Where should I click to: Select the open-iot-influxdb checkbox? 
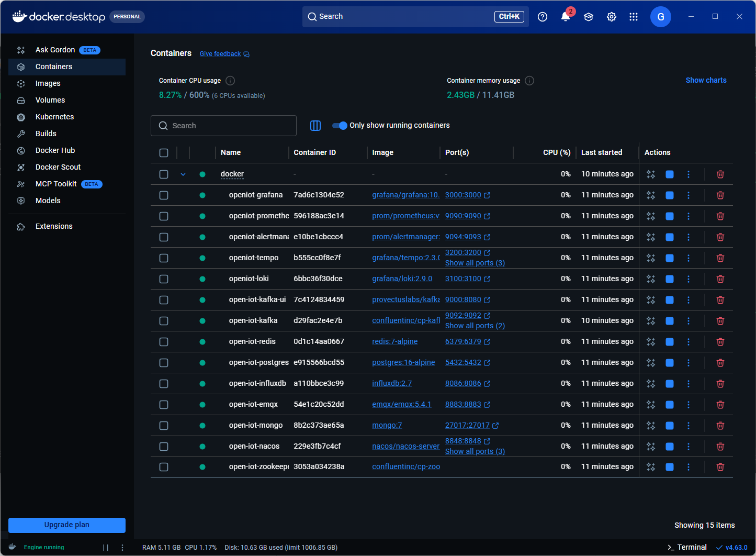tap(164, 384)
